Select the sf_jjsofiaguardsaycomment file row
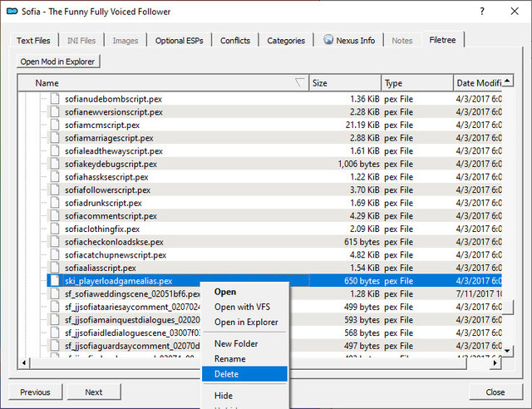This screenshot has width=532, height=409. click(133, 346)
